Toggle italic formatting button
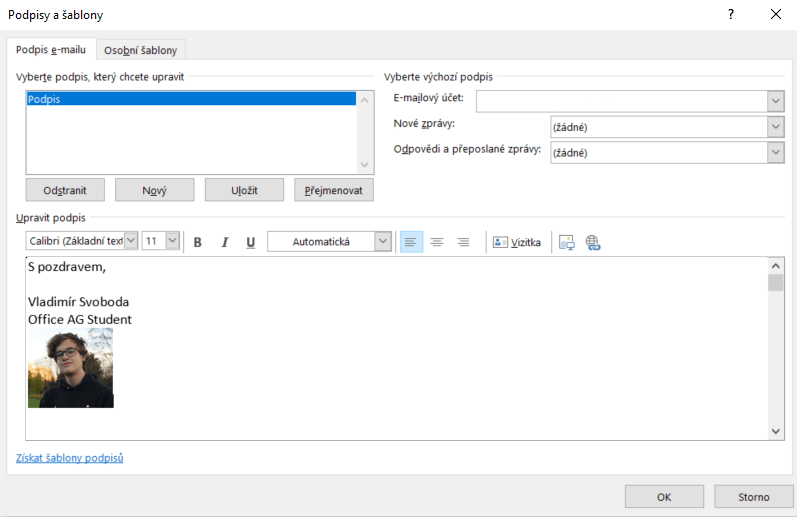Image resolution: width=797 pixels, height=517 pixels. 224,242
